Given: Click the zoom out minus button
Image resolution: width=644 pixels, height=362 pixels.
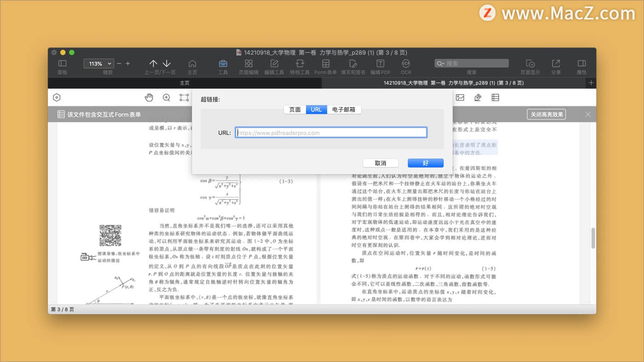Looking at the screenshot, I should click(119, 63).
